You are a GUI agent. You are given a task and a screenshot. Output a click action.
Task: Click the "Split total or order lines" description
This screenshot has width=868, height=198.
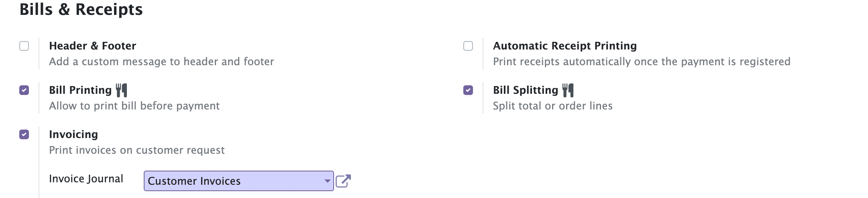(x=552, y=106)
